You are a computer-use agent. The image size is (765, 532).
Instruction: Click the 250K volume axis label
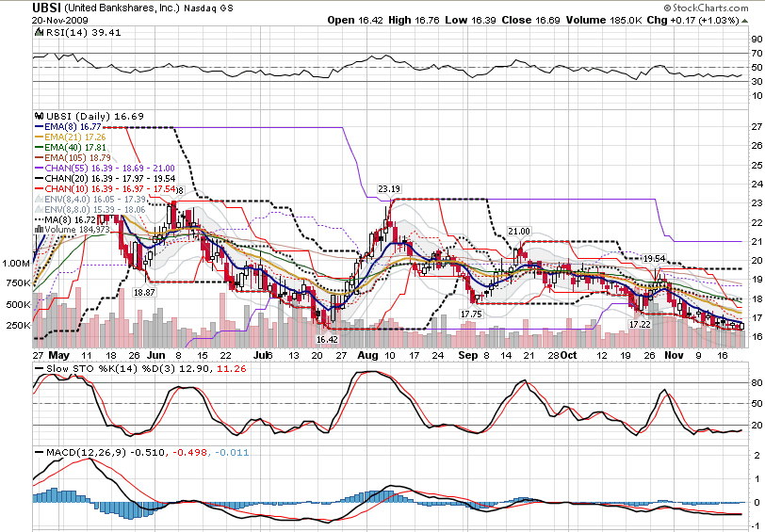point(19,325)
